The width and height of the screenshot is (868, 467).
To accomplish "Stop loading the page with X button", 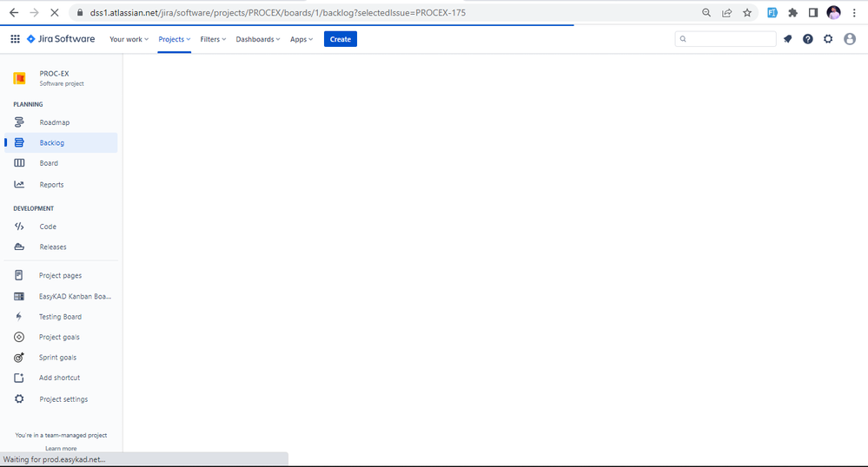I will point(54,13).
